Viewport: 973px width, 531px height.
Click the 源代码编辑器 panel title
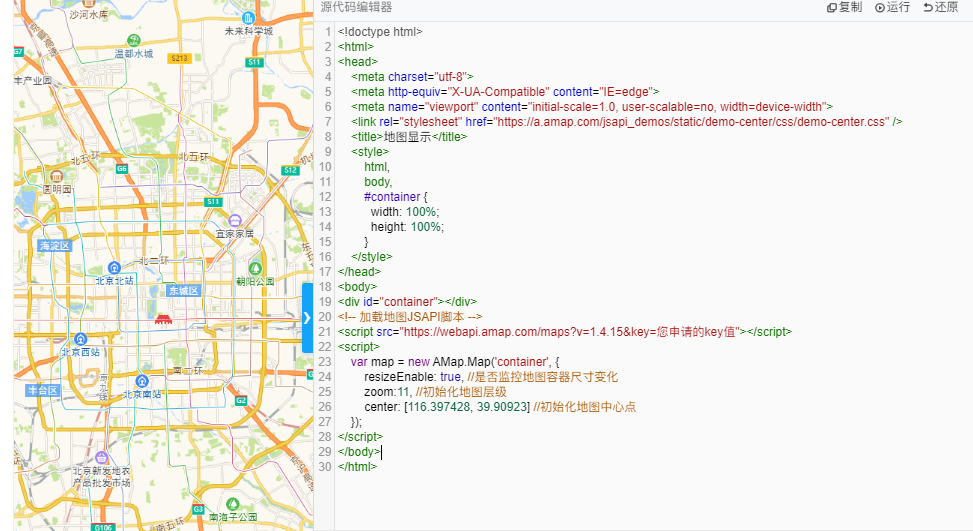[356, 7]
